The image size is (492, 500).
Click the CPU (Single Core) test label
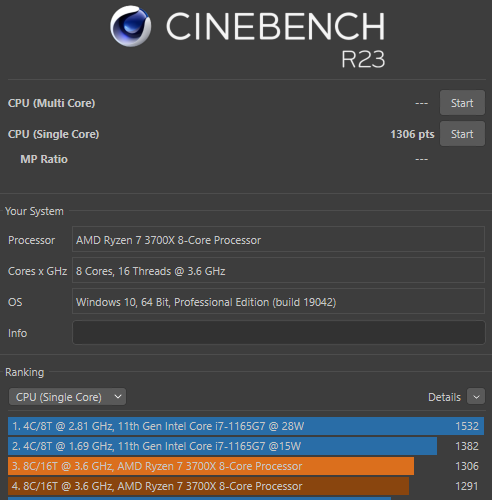click(53, 134)
